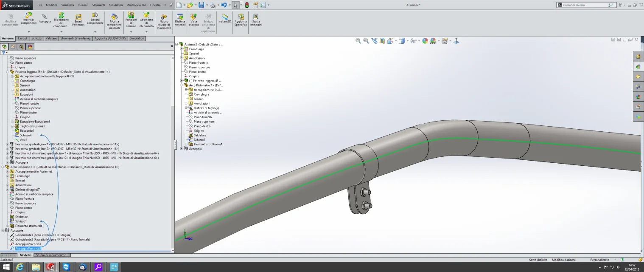The width and height of the screenshot is (644, 272).
Task: Click Comandi Ricerca search field
Action: (585, 5)
